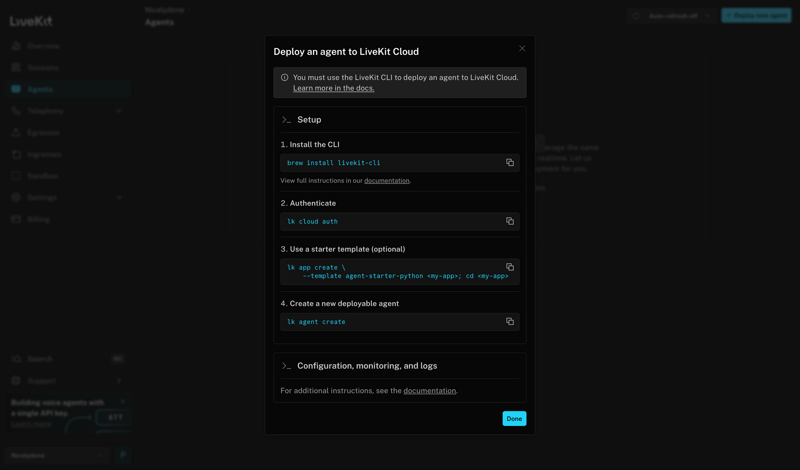Image resolution: width=800 pixels, height=470 pixels.
Task: Open Learn more link in promo card
Action: [x=31, y=424]
